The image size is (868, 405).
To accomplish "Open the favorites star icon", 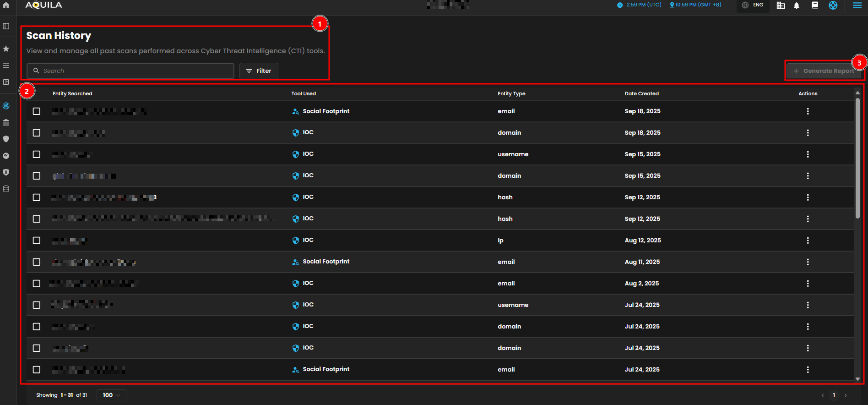I will pos(6,49).
